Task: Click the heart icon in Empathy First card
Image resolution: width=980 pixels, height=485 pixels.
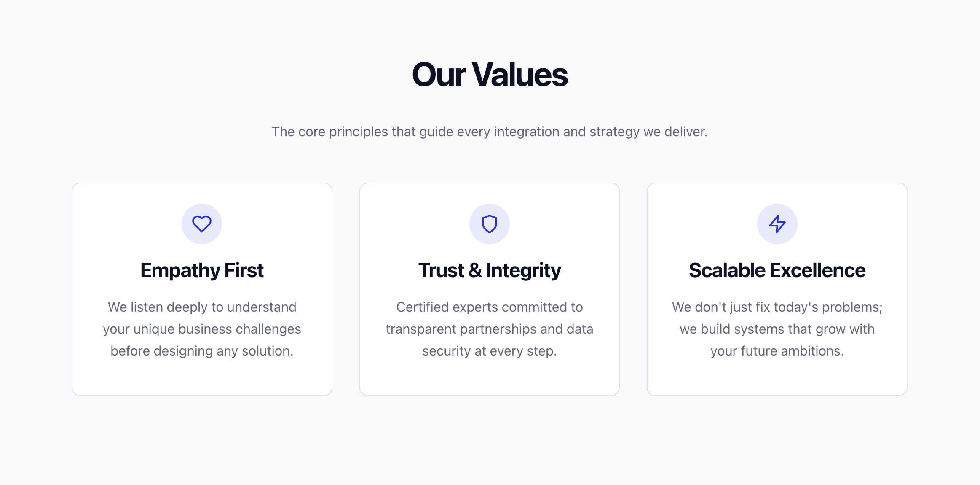Action: click(x=202, y=224)
